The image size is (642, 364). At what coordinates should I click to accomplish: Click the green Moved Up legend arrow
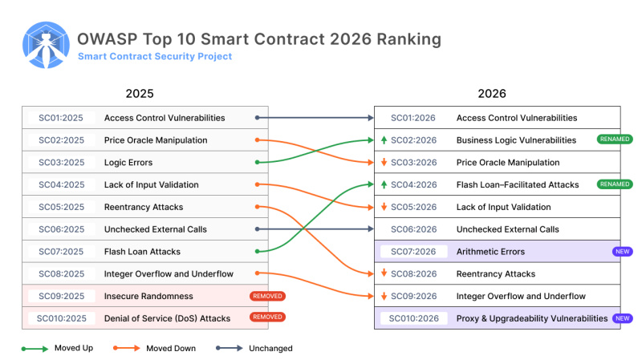point(35,349)
